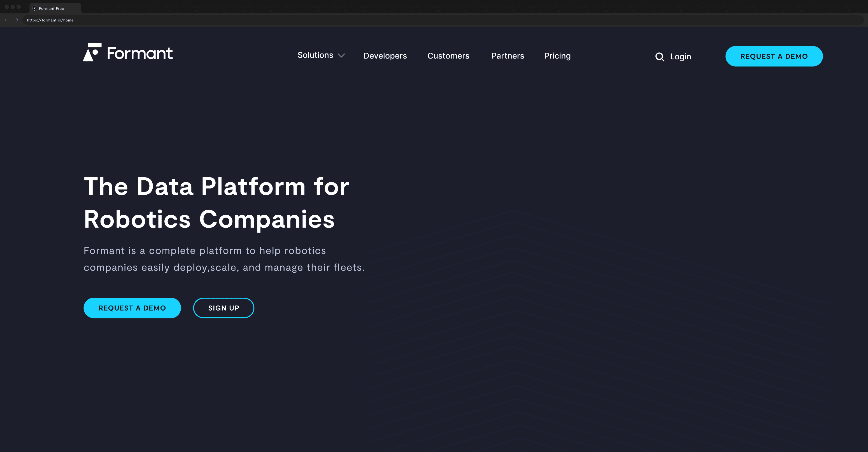The image size is (868, 452).
Task: Click browser back arrow
Action: pyautogui.click(x=6, y=20)
